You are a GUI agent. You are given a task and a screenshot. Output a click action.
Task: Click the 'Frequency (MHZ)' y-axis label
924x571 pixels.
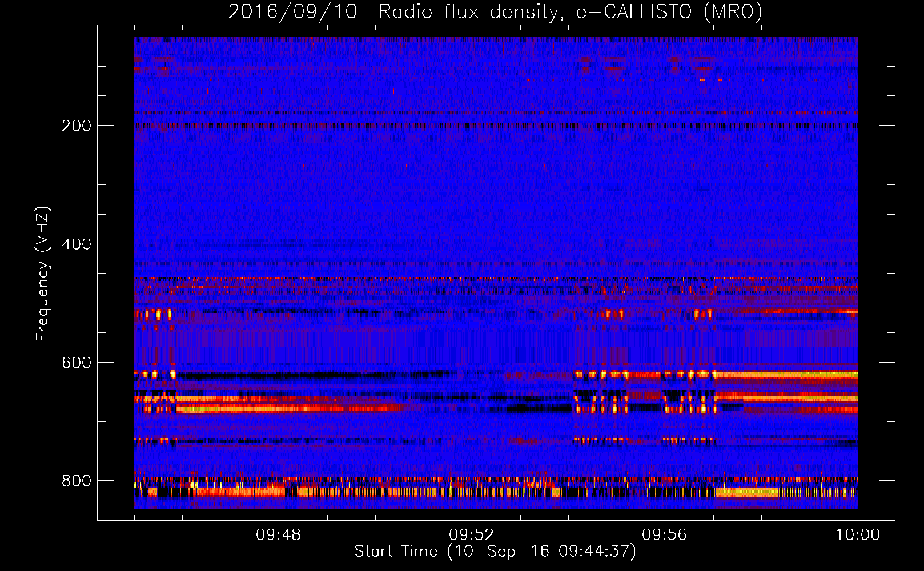(42, 274)
